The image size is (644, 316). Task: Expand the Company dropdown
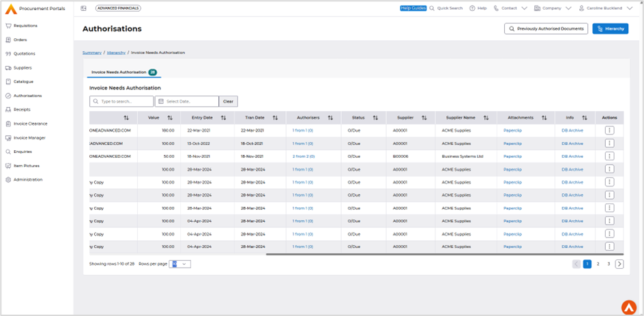568,8
